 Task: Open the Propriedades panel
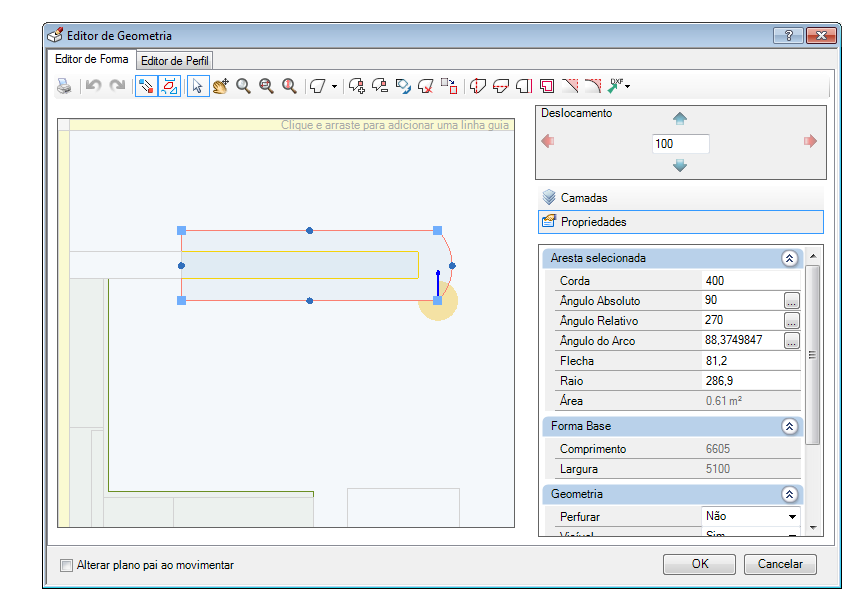point(681,222)
